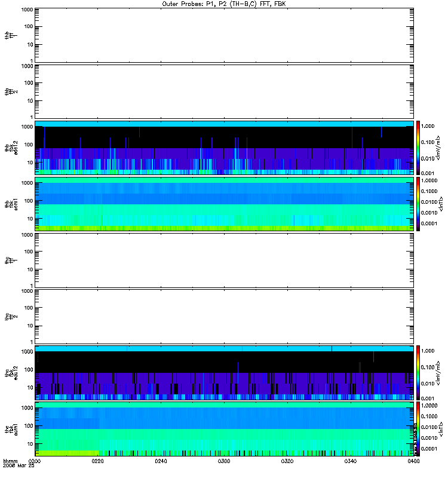Click '0.100' on the thc edc12 color scale
This screenshot has width=448, height=478.
click(428, 367)
